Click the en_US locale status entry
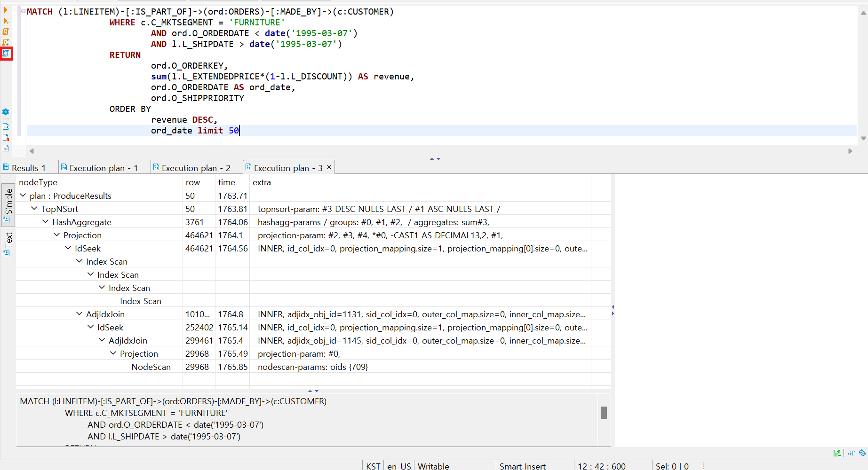 pyautogui.click(x=399, y=466)
